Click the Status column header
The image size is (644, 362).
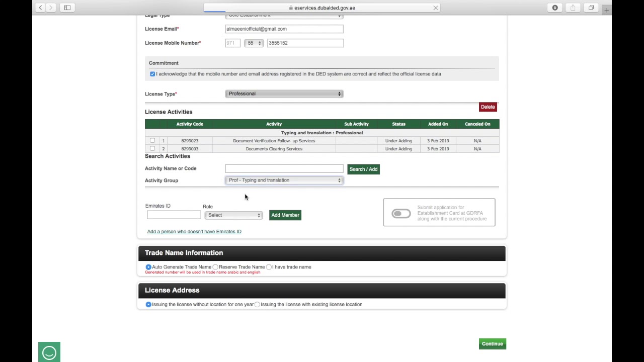click(x=398, y=124)
